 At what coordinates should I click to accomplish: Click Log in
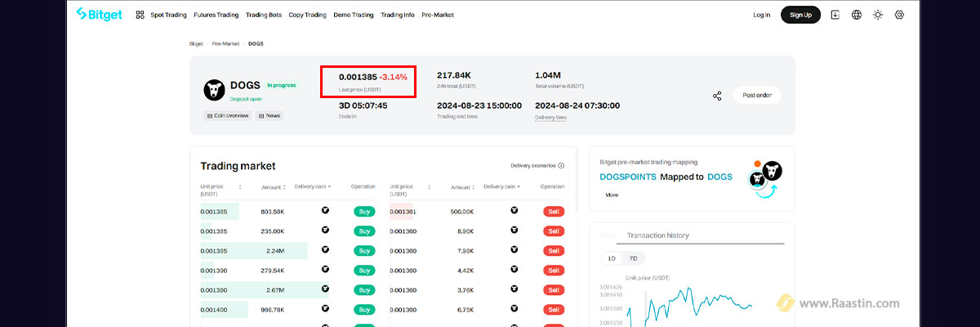coord(761,15)
